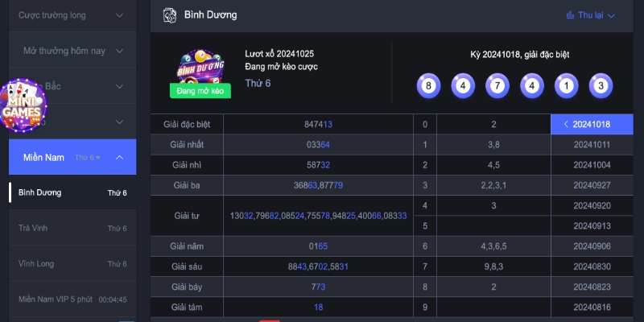Select Trà Vinh in the sidebar
The image size is (644, 322).
tap(32, 228)
